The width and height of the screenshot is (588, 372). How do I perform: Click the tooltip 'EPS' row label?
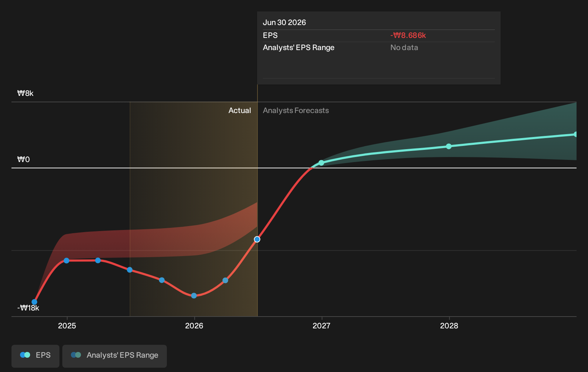(270, 35)
